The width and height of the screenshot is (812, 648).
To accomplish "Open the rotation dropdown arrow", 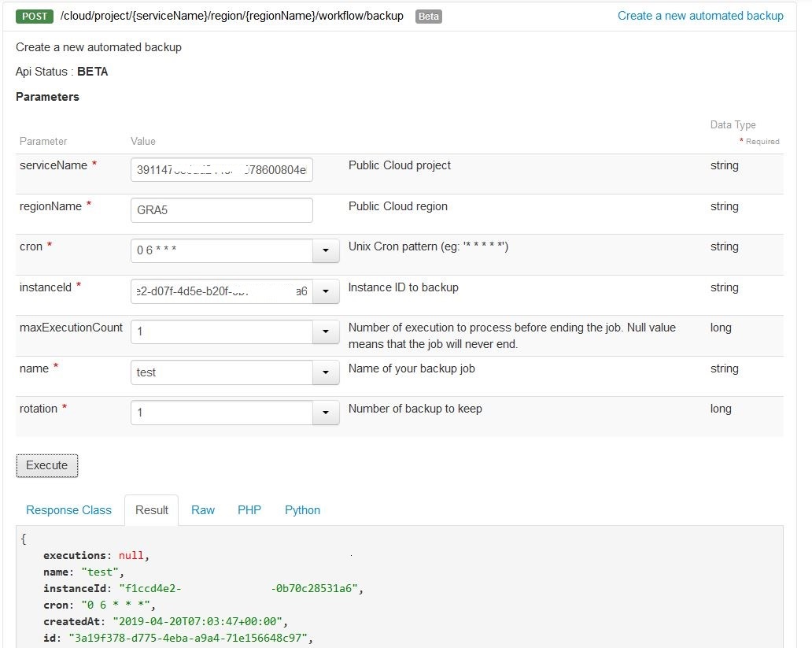I will (326, 413).
